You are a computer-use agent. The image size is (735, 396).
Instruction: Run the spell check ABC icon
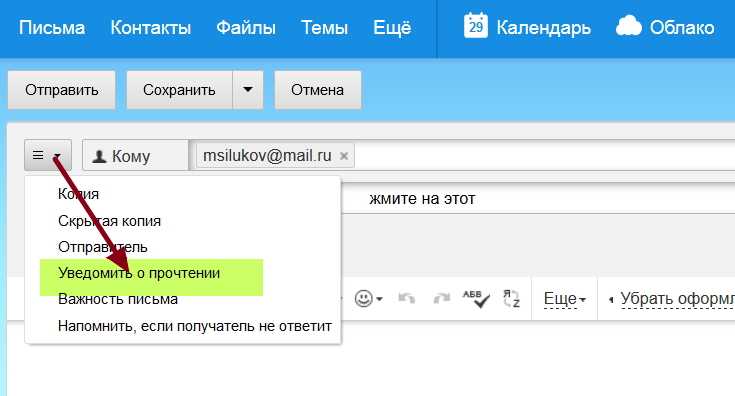point(476,299)
